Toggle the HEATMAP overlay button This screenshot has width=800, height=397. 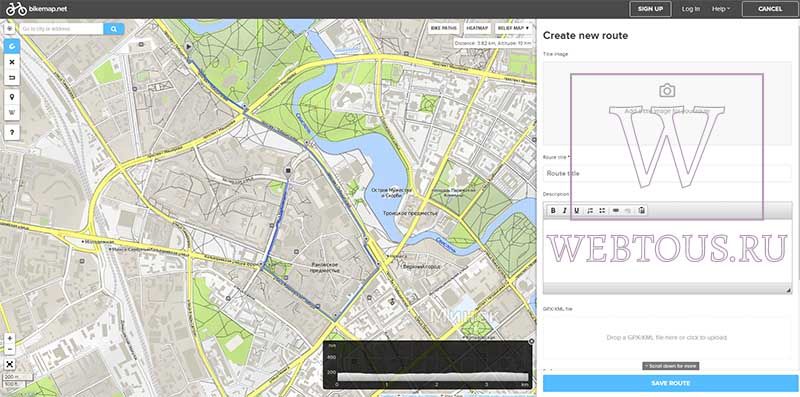tap(478, 28)
